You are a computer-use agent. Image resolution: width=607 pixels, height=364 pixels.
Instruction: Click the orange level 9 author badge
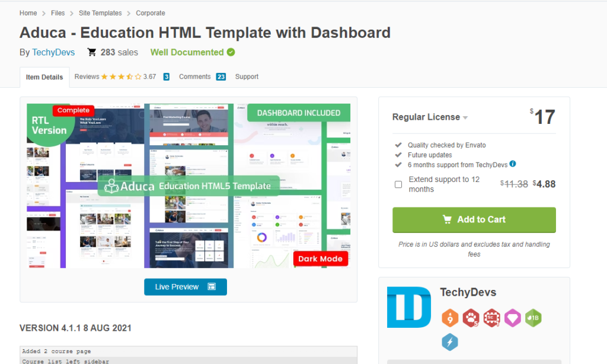[x=450, y=318]
